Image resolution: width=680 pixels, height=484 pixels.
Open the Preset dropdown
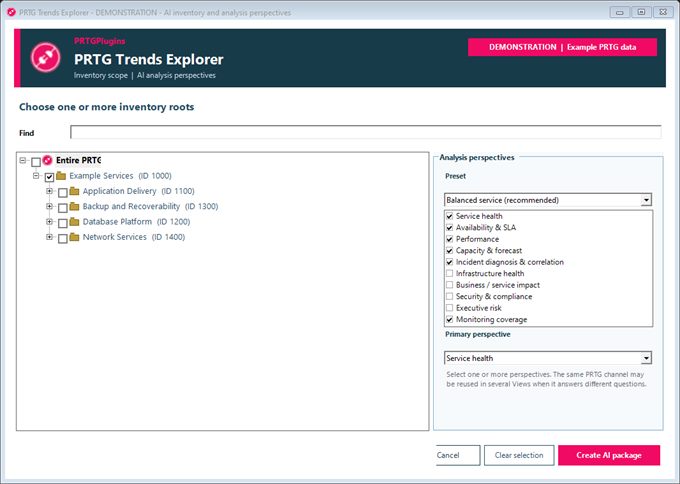point(646,200)
